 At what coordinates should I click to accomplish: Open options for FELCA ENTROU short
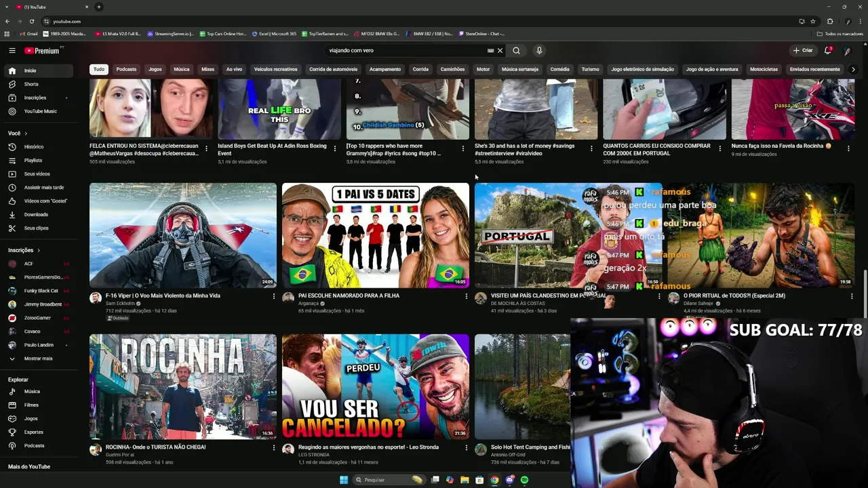207,148
